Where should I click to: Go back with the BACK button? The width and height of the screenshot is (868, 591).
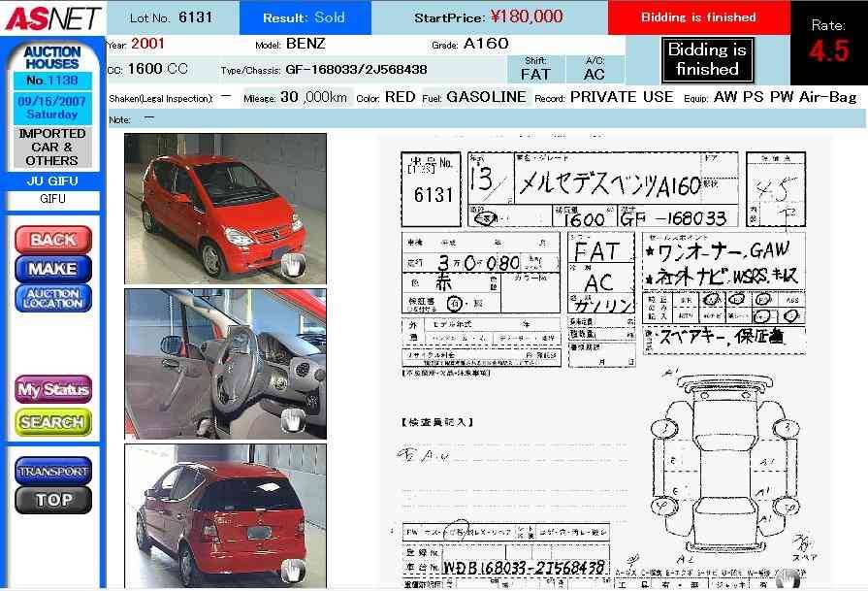coord(53,240)
